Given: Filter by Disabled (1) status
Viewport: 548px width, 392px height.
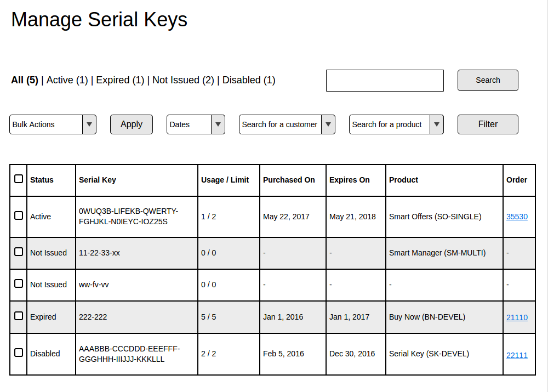Looking at the screenshot, I should pos(249,80).
